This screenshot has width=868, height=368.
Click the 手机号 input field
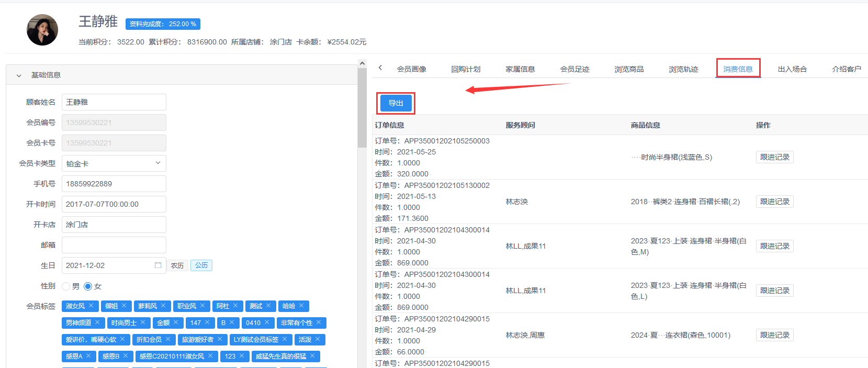[x=114, y=184]
